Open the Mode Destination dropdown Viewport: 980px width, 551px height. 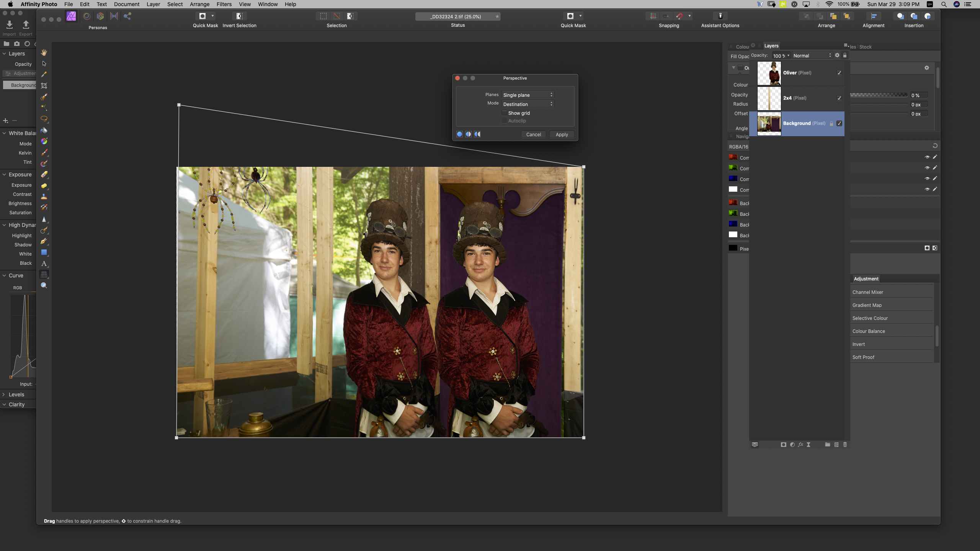[528, 104]
